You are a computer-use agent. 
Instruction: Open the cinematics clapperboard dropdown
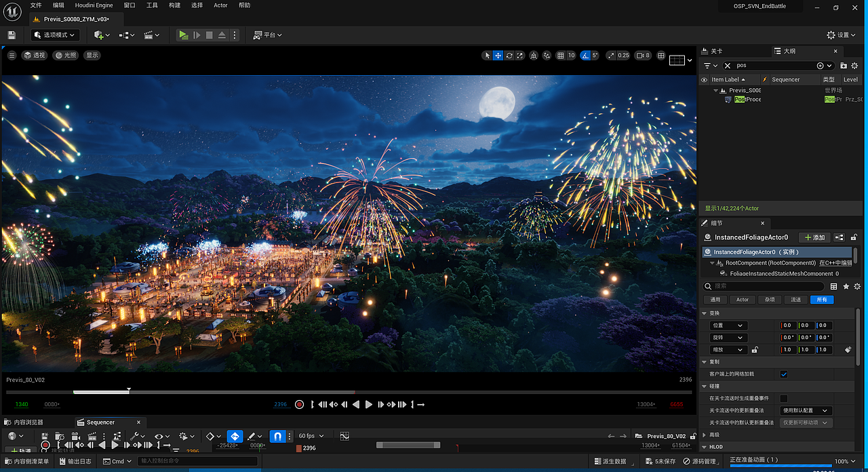pos(152,35)
